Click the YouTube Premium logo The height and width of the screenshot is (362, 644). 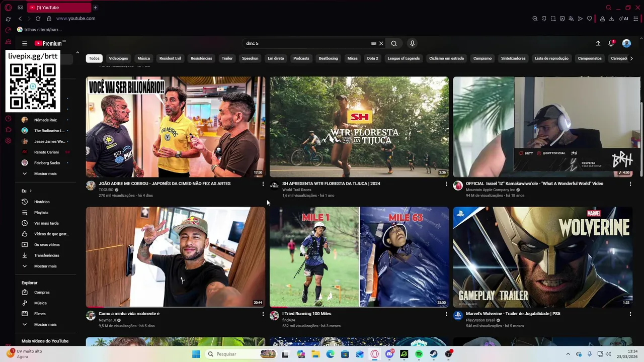tap(49, 43)
